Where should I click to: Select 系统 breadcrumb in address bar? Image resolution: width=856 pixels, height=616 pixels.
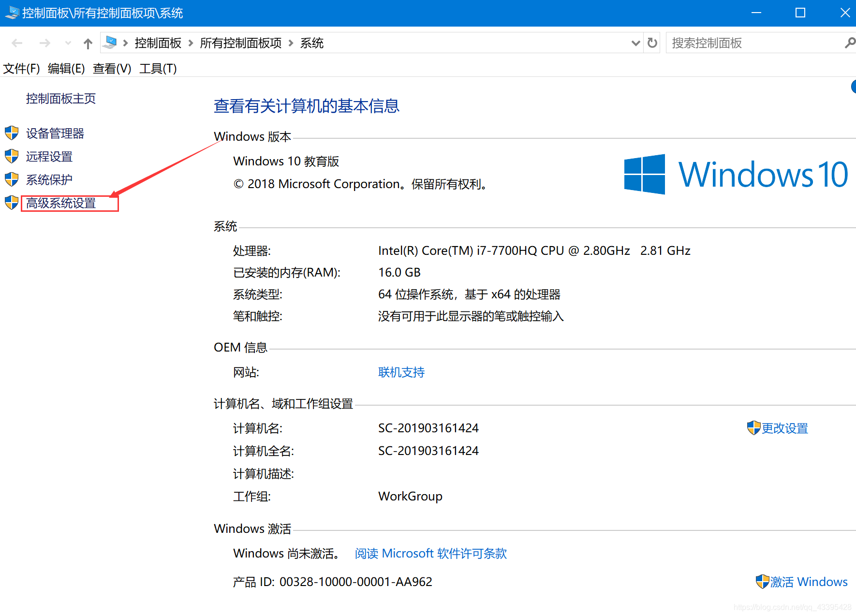(x=312, y=43)
